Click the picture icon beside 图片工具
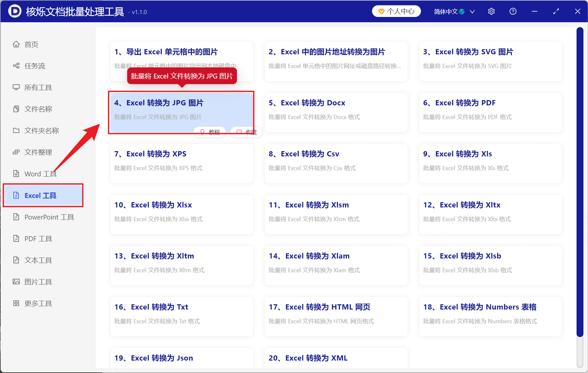 (x=16, y=282)
